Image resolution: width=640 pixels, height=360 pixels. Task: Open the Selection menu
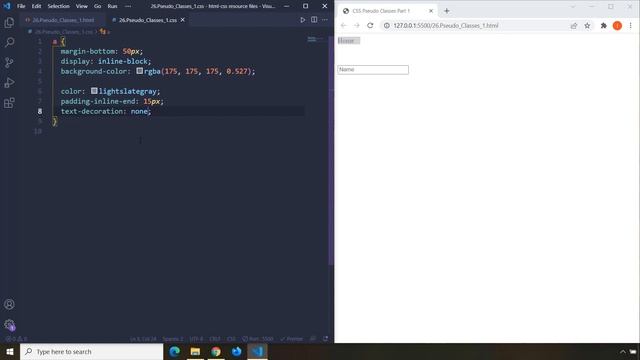[58, 6]
